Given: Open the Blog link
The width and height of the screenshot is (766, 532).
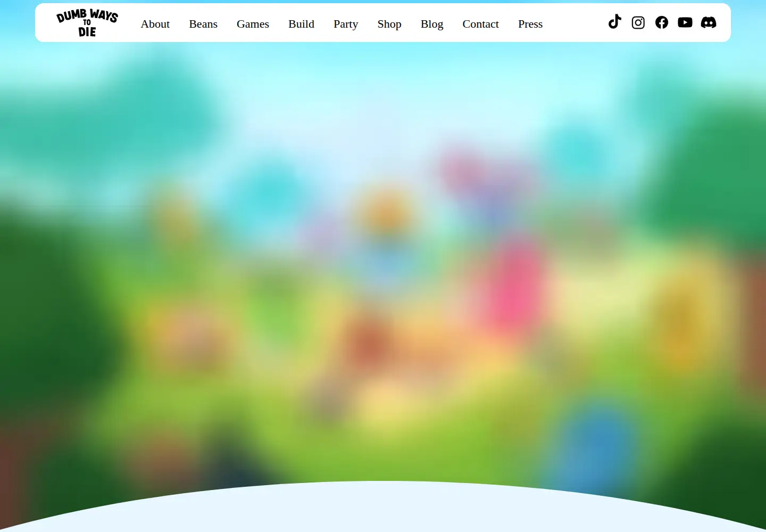Looking at the screenshot, I should pos(432,24).
